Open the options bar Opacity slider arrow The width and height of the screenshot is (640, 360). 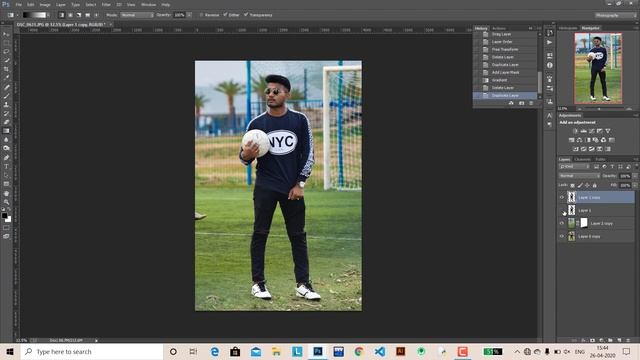(x=189, y=15)
